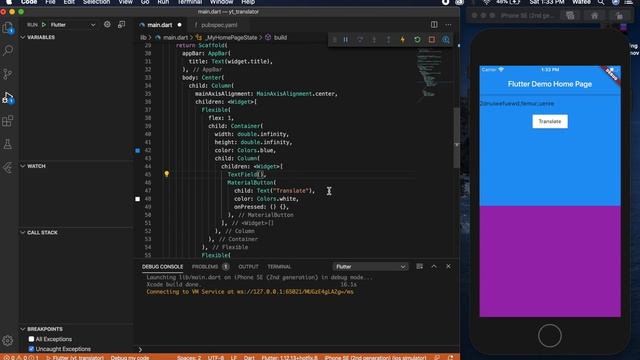Trigger Hot Reload lightning bolt

pyautogui.click(x=403, y=40)
